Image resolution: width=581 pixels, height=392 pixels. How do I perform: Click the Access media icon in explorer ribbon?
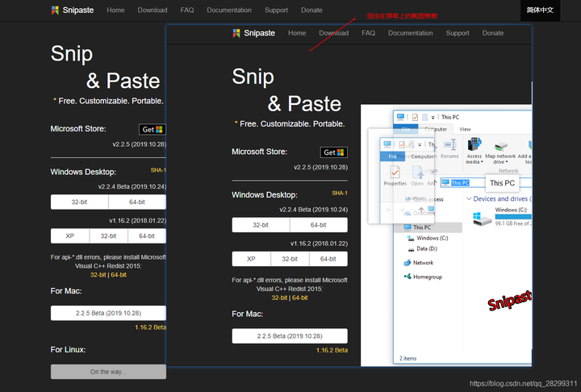point(474,144)
